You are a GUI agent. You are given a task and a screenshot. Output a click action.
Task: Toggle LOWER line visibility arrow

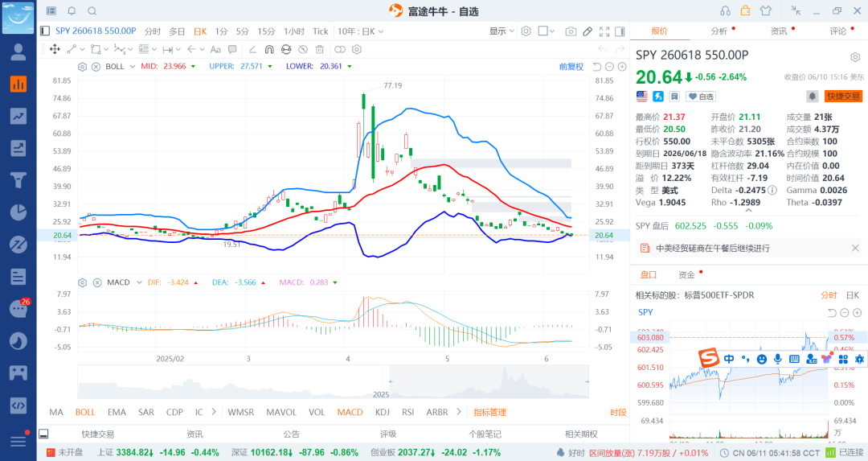(350, 67)
